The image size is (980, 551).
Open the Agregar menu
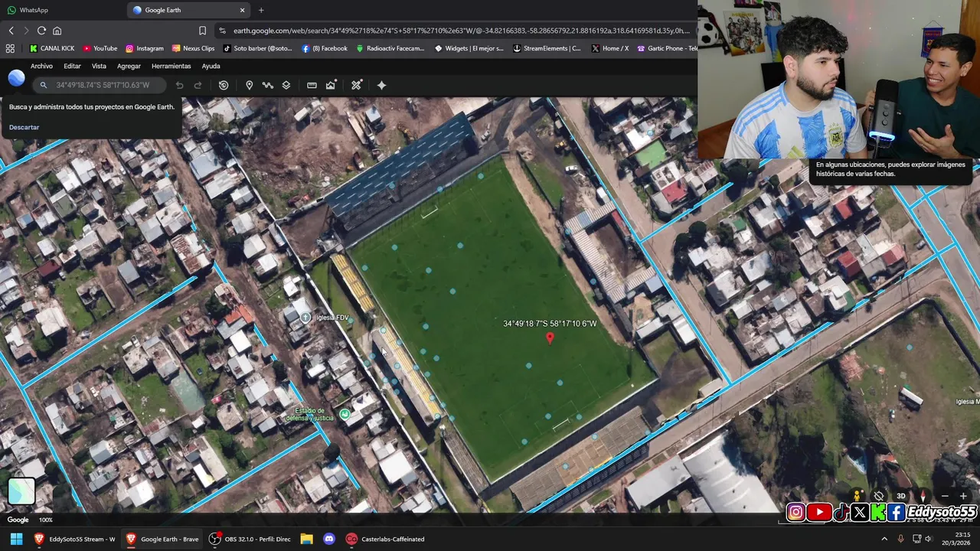(x=129, y=66)
